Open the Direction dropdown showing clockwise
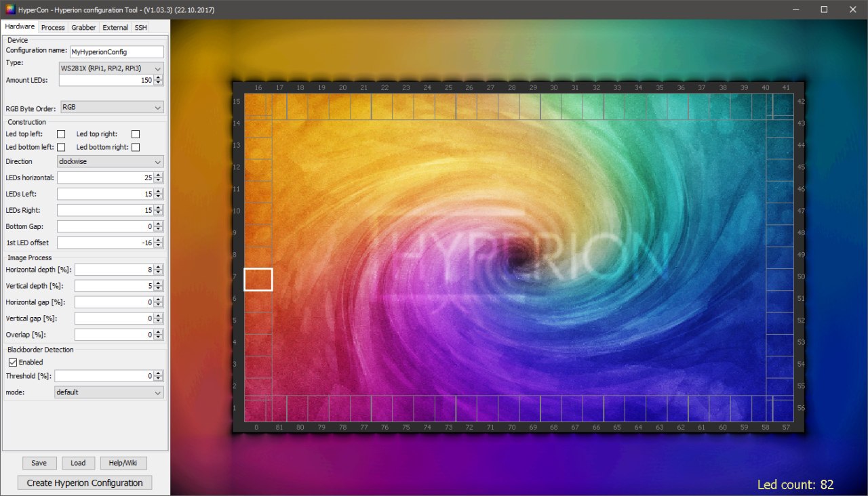The height and width of the screenshot is (496, 868). point(110,161)
